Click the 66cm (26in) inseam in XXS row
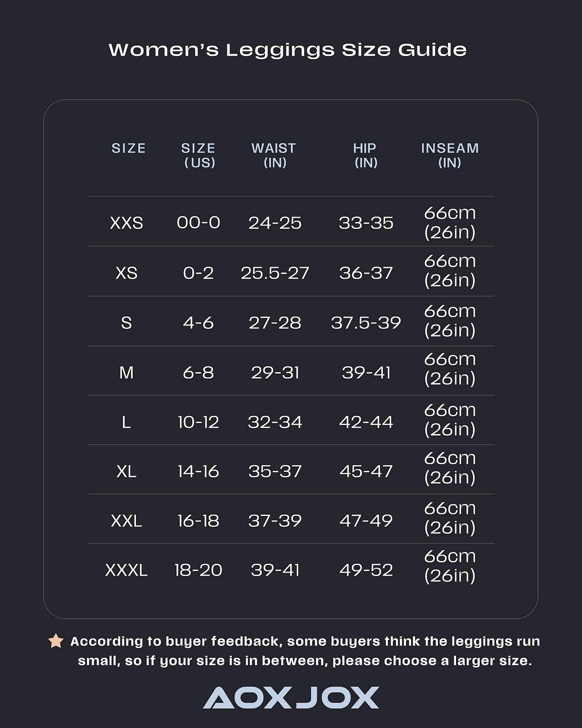This screenshot has height=728, width=582. (x=450, y=222)
